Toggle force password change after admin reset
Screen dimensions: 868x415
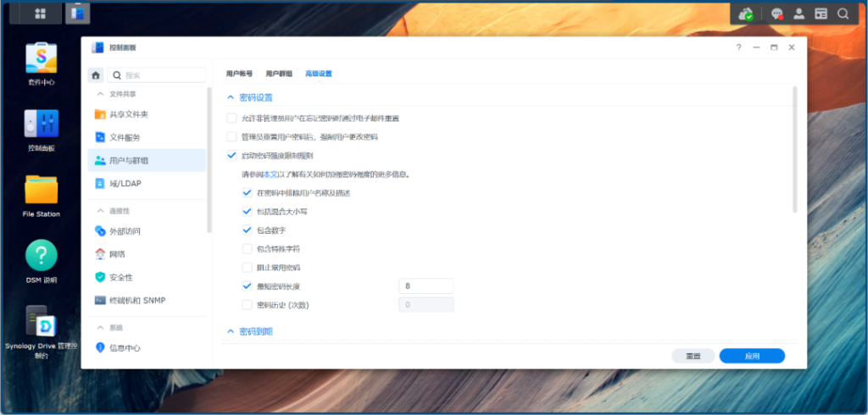pyautogui.click(x=232, y=136)
